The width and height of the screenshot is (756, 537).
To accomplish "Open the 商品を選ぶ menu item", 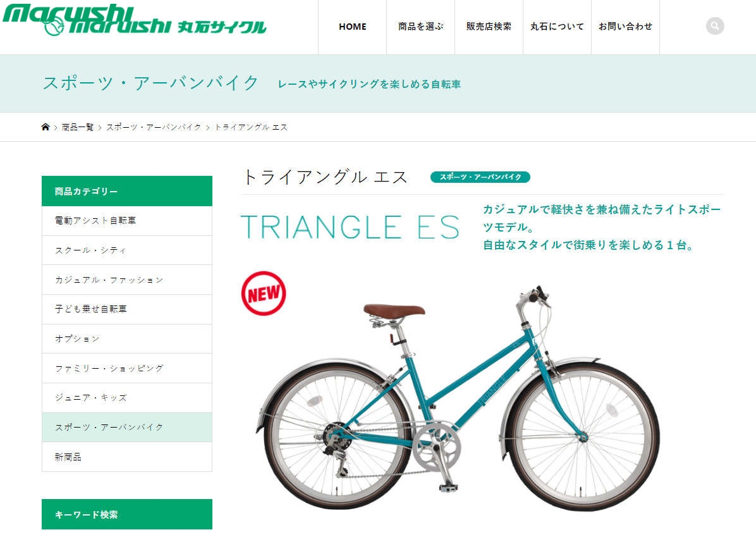I will tap(421, 27).
